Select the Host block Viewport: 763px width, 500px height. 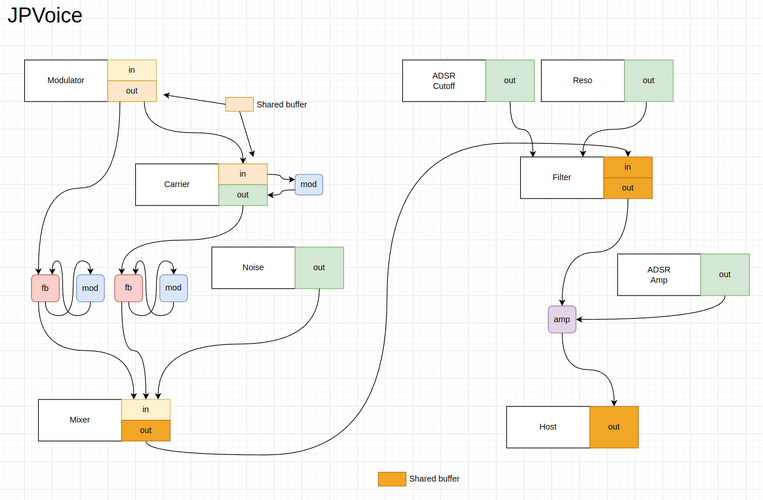pyautogui.click(x=548, y=427)
